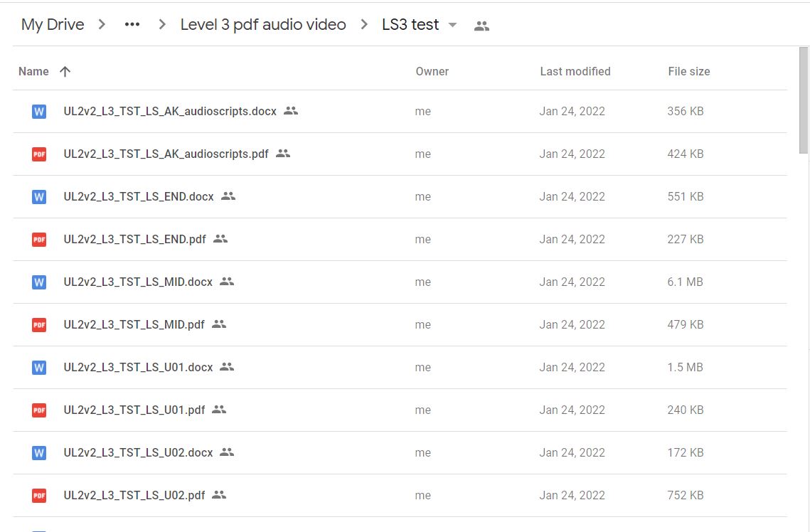Click the Last modified column header
The height and width of the screenshot is (532, 810).
(575, 71)
